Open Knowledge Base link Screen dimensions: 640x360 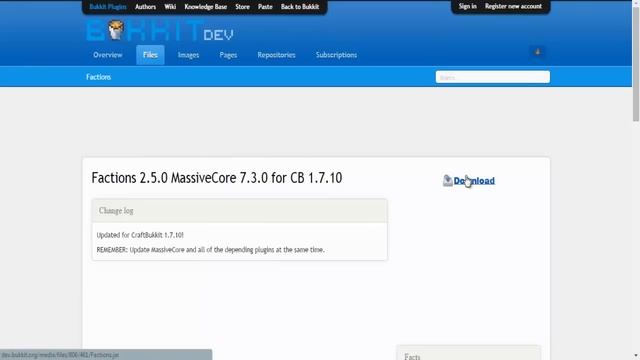(x=205, y=7)
